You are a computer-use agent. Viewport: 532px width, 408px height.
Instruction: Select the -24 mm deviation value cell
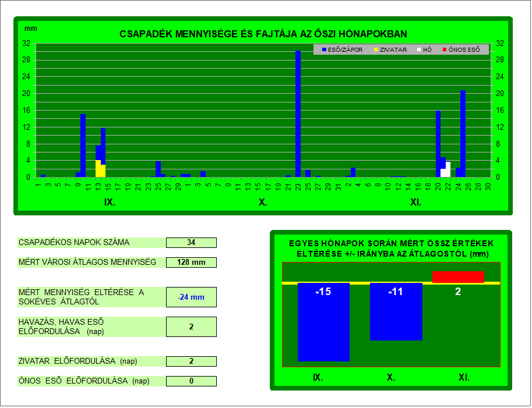click(191, 297)
